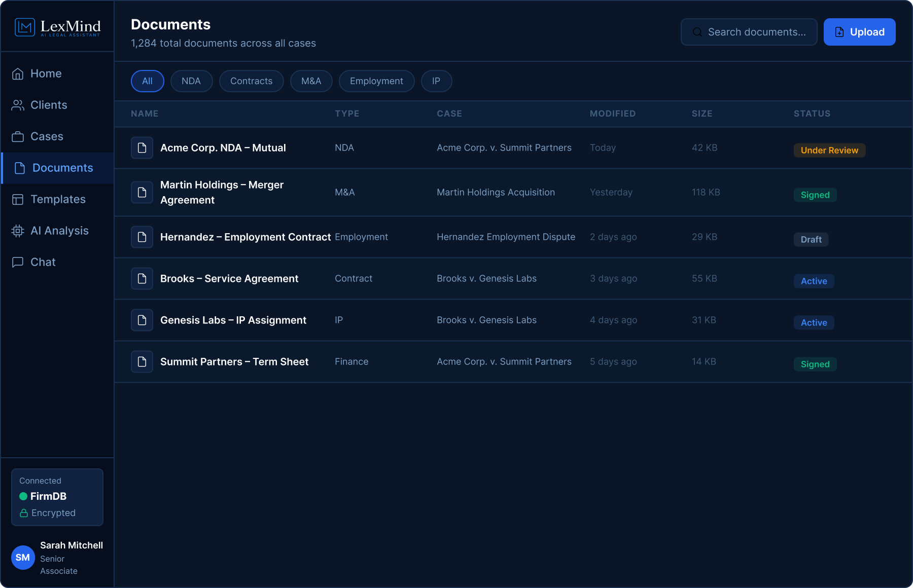This screenshot has height=588, width=913.
Task: Open Summit Partners – Term Sheet document
Action: (x=234, y=362)
